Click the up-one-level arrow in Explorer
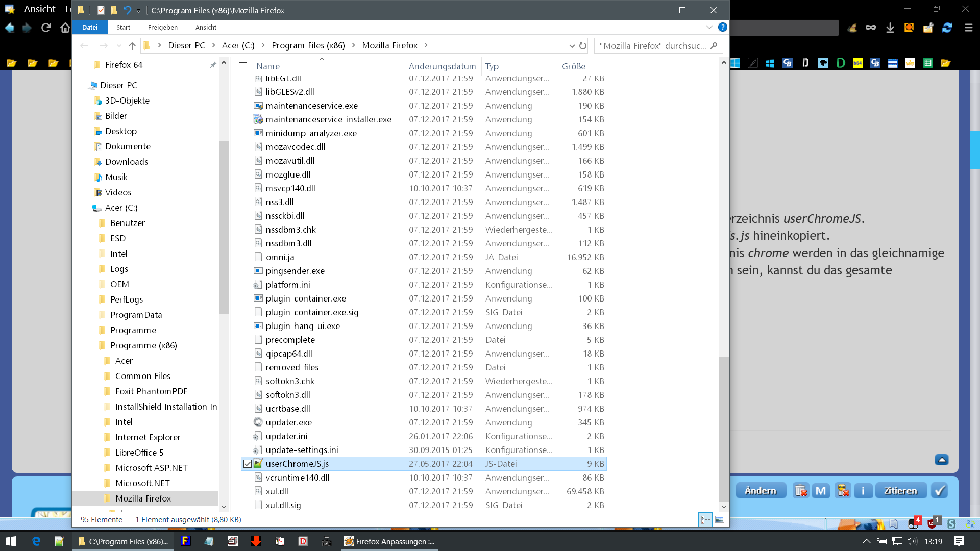 [132, 46]
